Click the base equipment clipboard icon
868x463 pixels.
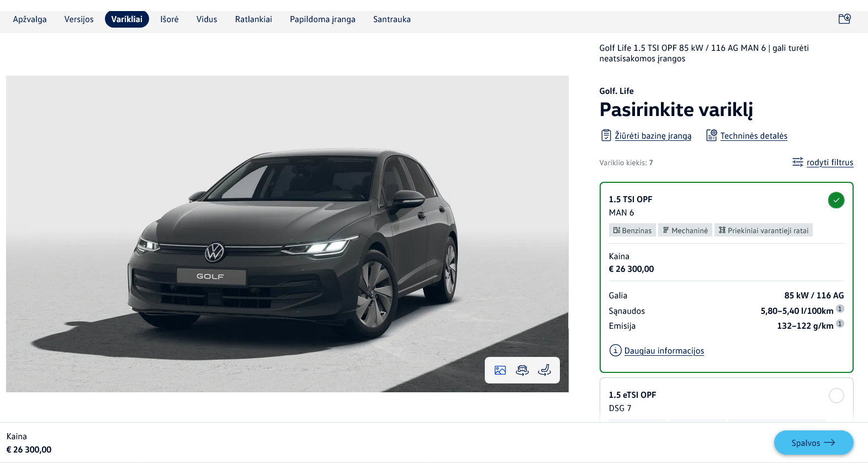tap(606, 135)
